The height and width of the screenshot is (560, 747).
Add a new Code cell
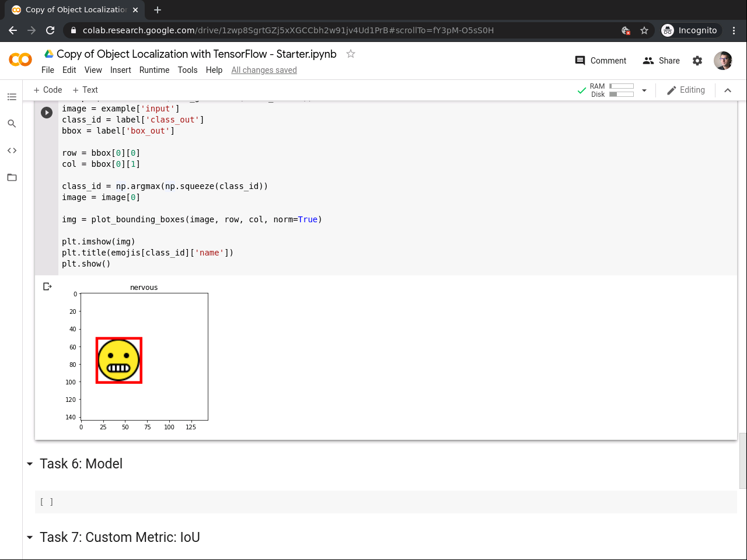click(x=47, y=90)
